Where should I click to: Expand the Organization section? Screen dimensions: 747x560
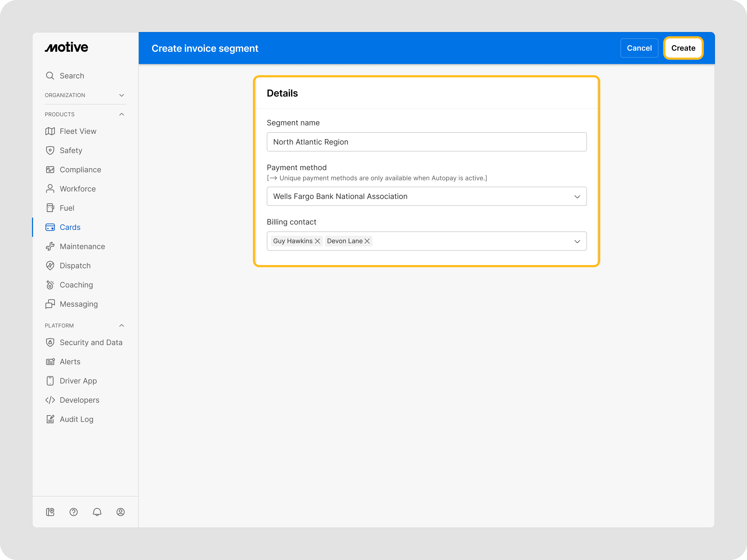click(x=122, y=95)
